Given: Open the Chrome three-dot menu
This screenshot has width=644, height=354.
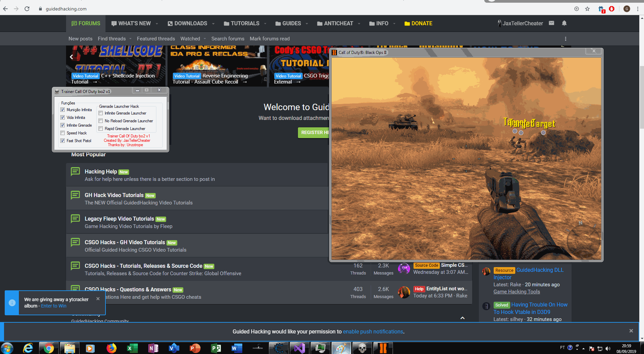Looking at the screenshot, I should (638, 9).
